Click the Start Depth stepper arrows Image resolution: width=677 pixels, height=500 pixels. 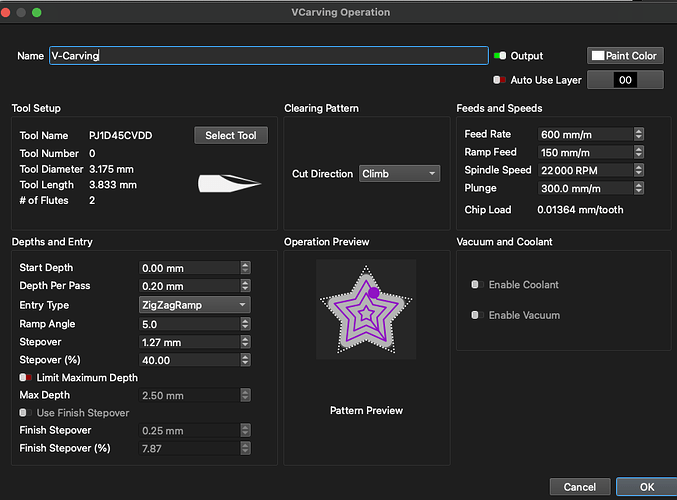(245, 268)
